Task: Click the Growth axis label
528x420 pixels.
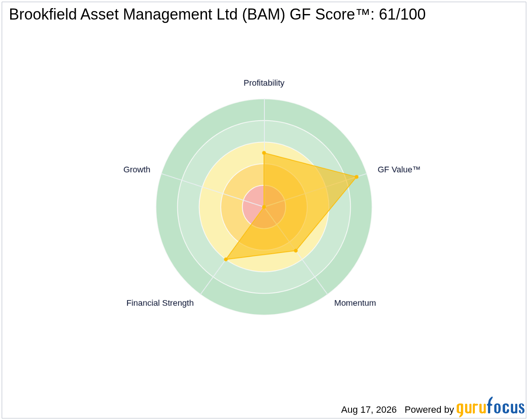Action: point(136,170)
